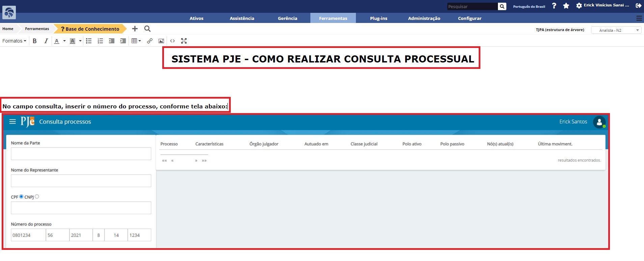
Task: Click the GLPI logo icon
Action: tap(9, 12)
